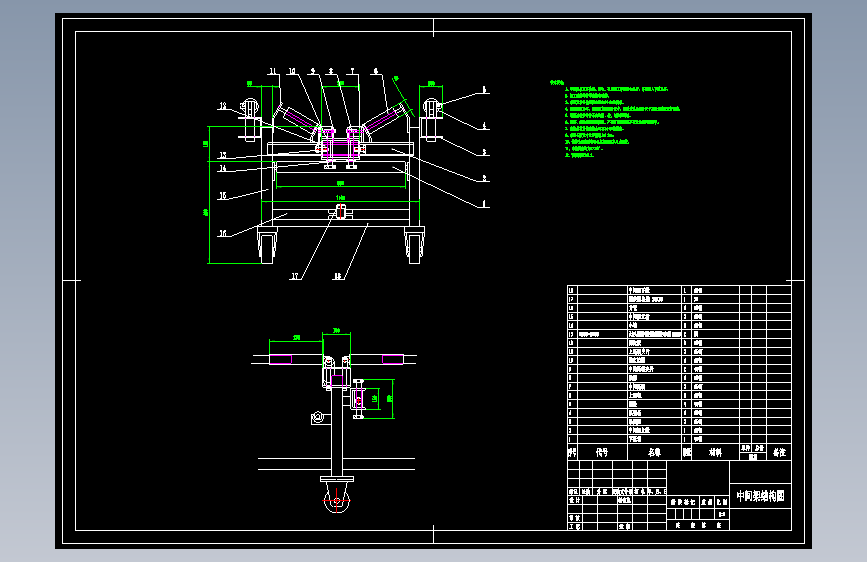Click part callout number 15
Viewport: 867px width, 562px height.
(x=223, y=195)
